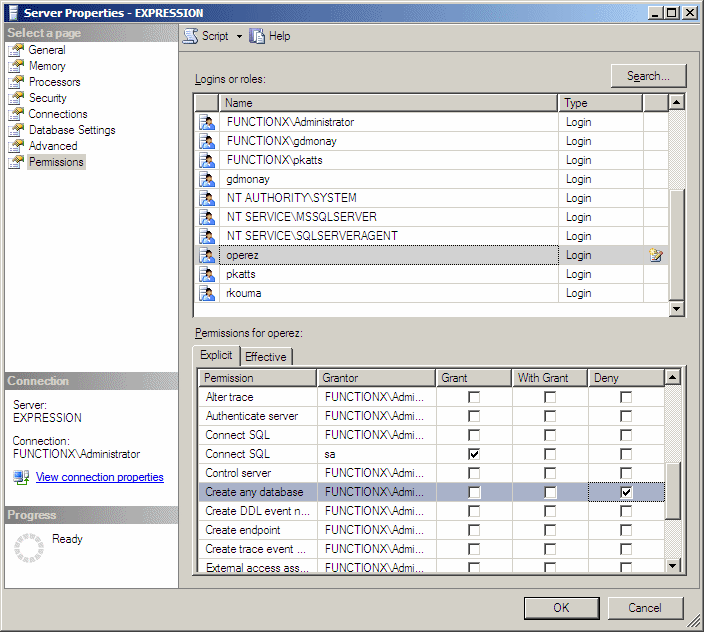Click permissions grid scroll down arrow

coord(672,566)
